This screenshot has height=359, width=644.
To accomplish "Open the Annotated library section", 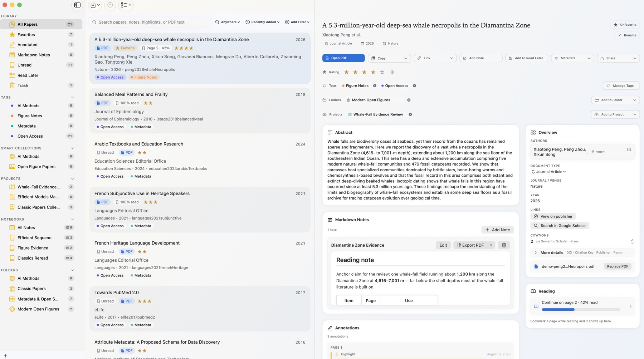I will pyautogui.click(x=41, y=45).
